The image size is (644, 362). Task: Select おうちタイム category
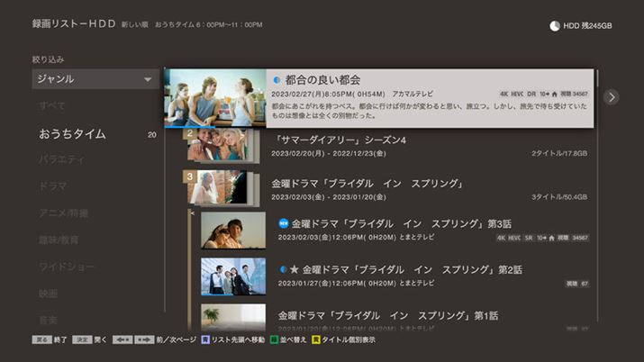pos(73,134)
